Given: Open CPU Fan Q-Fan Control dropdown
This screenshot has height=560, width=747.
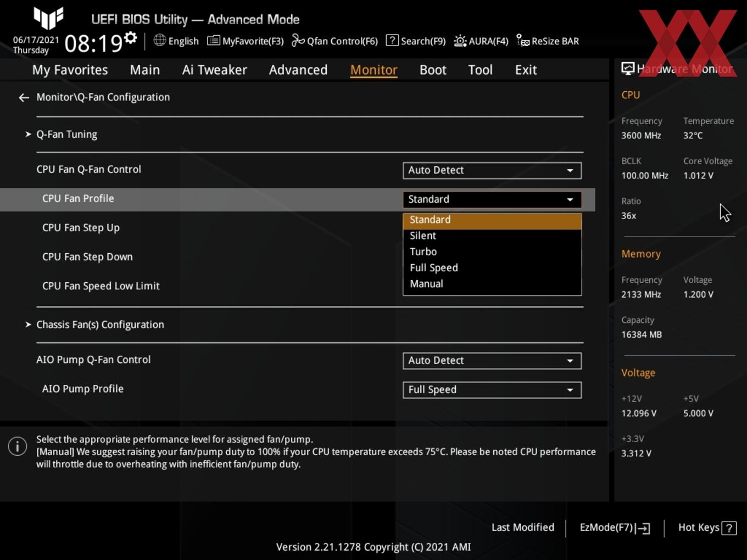Looking at the screenshot, I should click(x=492, y=170).
